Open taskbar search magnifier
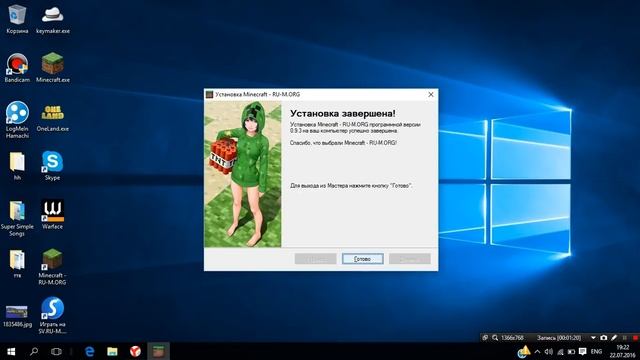The height and width of the screenshot is (360, 640). tap(34, 351)
